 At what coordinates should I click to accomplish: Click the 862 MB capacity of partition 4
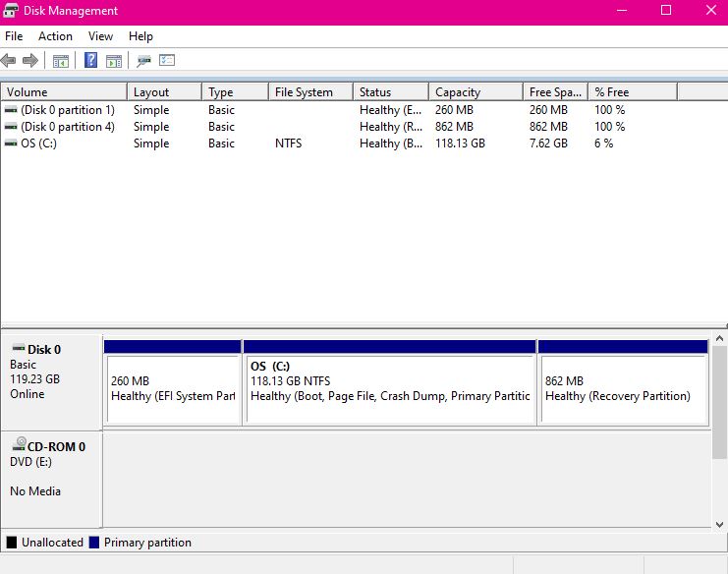(454, 127)
